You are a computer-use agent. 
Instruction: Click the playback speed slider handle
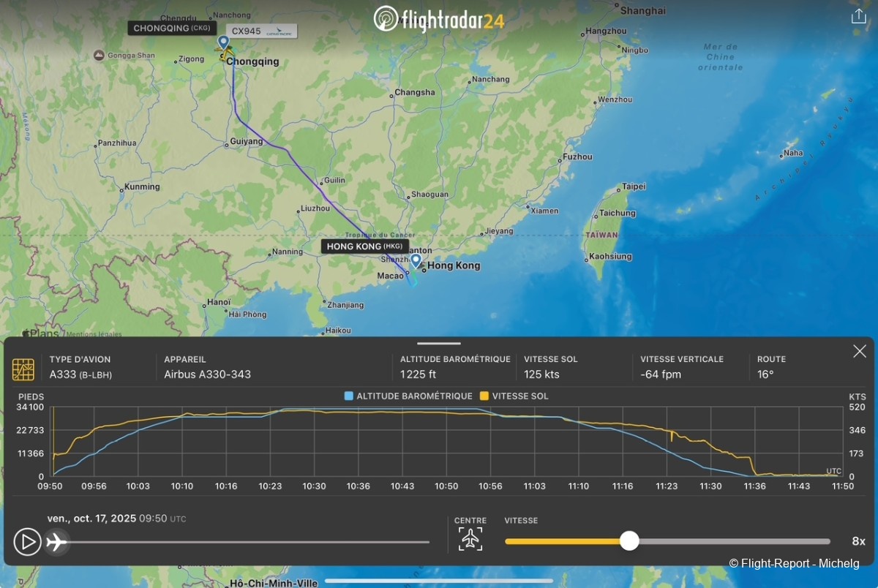(x=629, y=541)
